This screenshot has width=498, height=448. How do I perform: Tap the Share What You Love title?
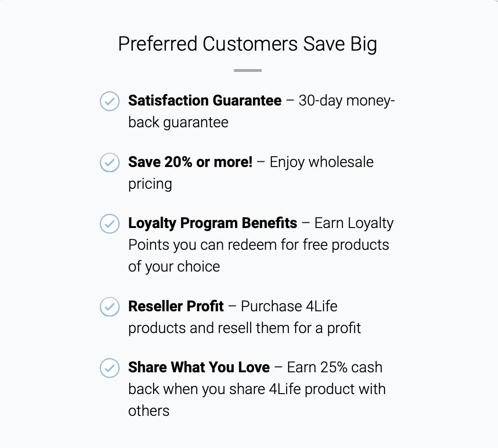point(199,367)
